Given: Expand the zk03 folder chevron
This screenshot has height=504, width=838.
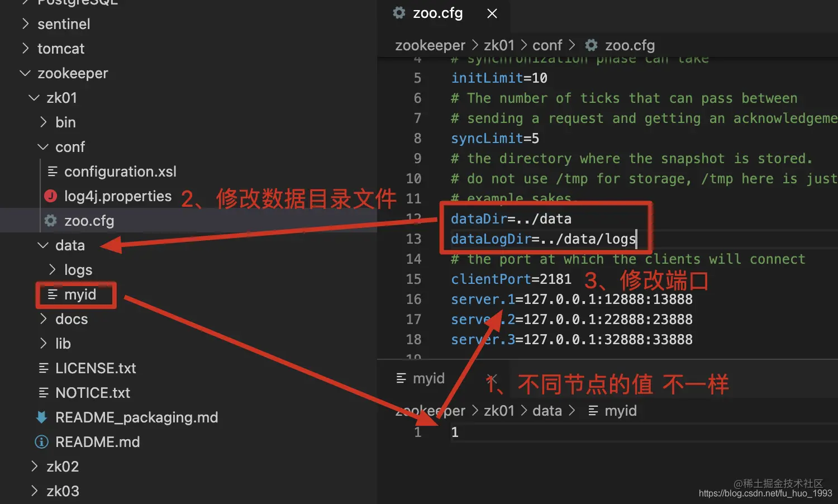Looking at the screenshot, I should tap(34, 491).
